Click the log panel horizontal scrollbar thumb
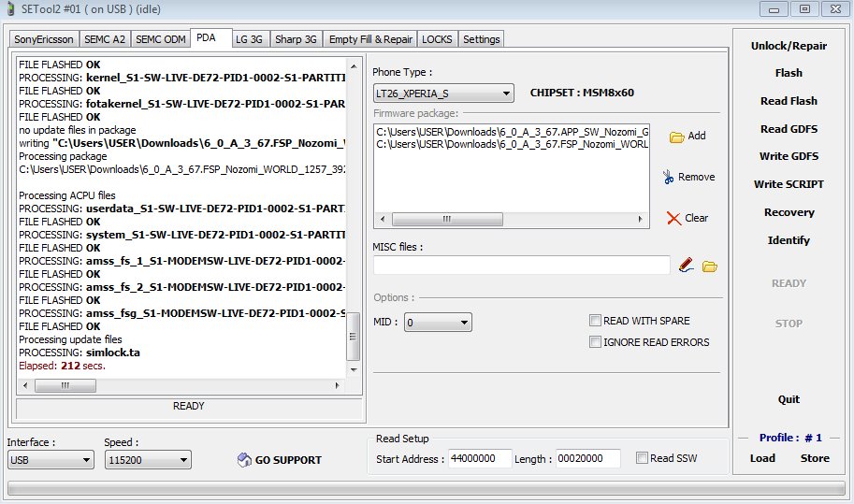 point(65,385)
